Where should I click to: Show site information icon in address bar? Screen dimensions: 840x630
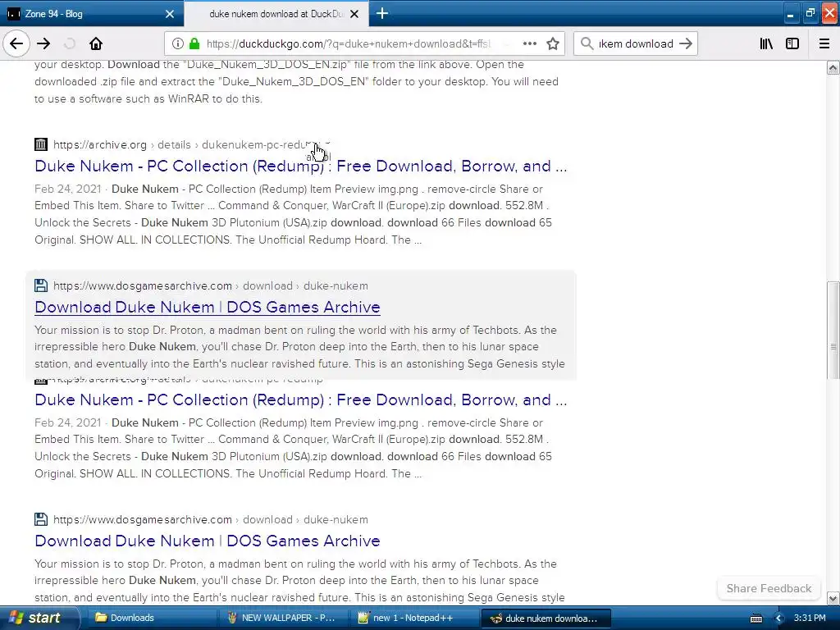click(x=177, y=43)
